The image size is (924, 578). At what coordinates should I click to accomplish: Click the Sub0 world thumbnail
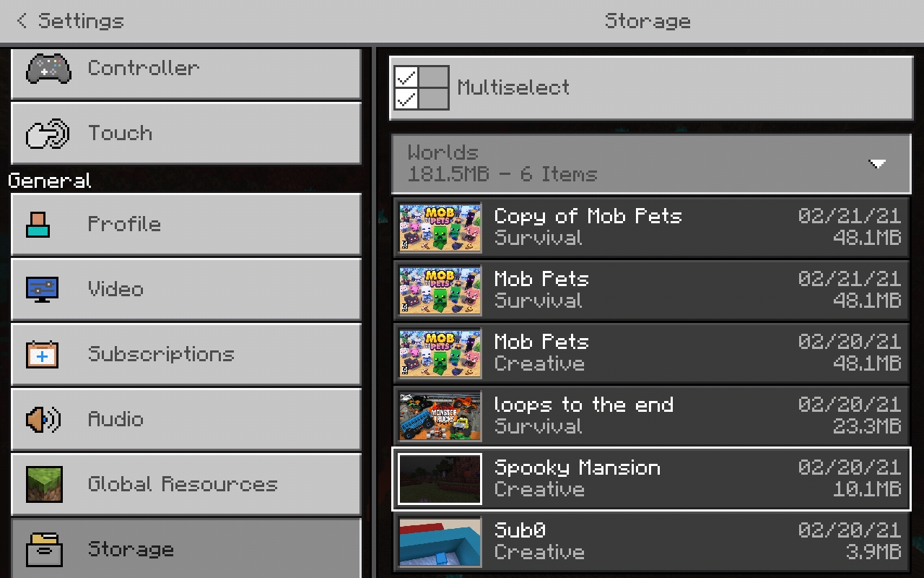440,542
